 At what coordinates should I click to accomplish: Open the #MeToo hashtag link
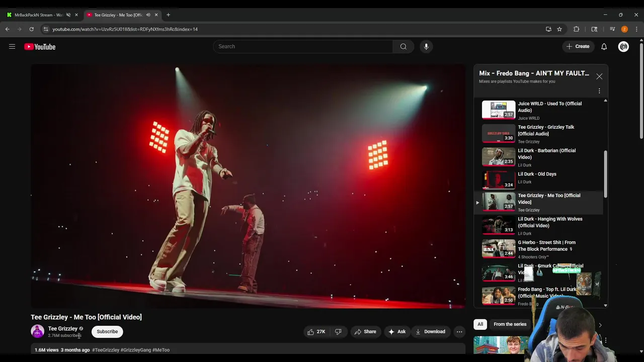click(161, 350)
